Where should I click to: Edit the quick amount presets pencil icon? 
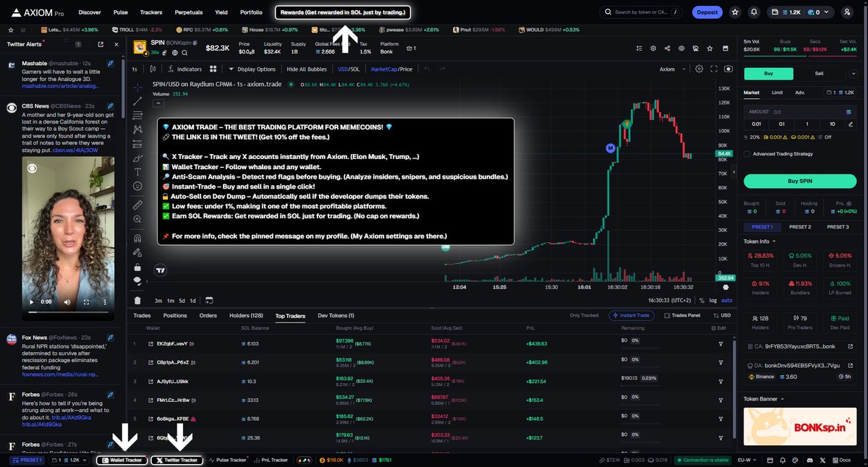click(851, 124)
